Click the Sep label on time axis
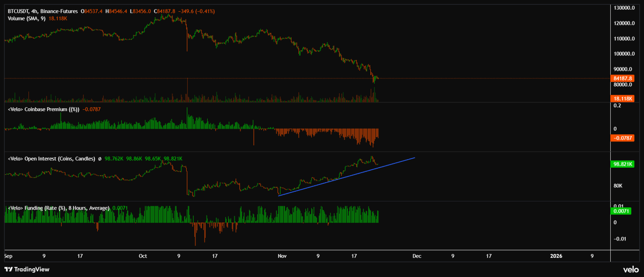Screen dimensions: 644x277 (x=8, y=256)
